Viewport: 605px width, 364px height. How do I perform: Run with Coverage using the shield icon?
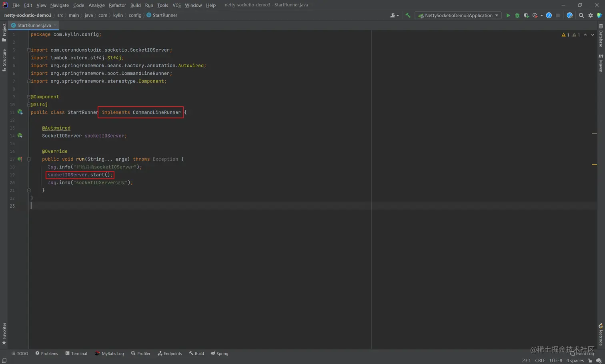(526, 15)
